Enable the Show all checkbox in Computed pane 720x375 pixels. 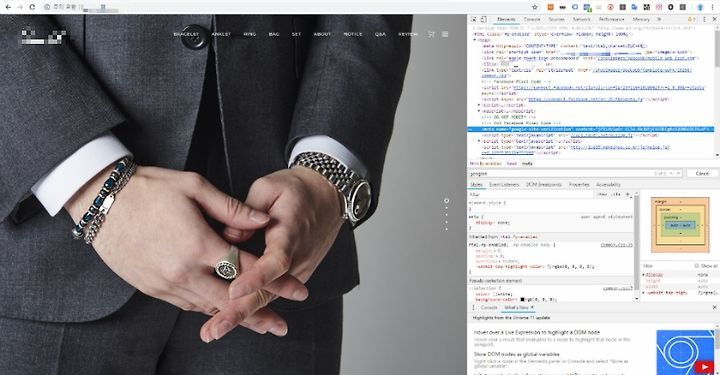click(x=697, y=266)
